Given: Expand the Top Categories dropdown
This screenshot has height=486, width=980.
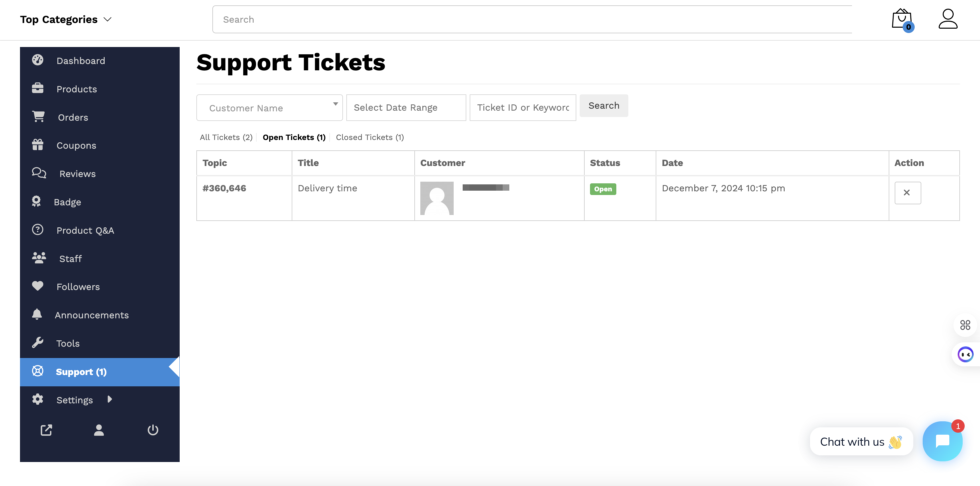Looking at the screenshot, I should click(x=66, y=19).
